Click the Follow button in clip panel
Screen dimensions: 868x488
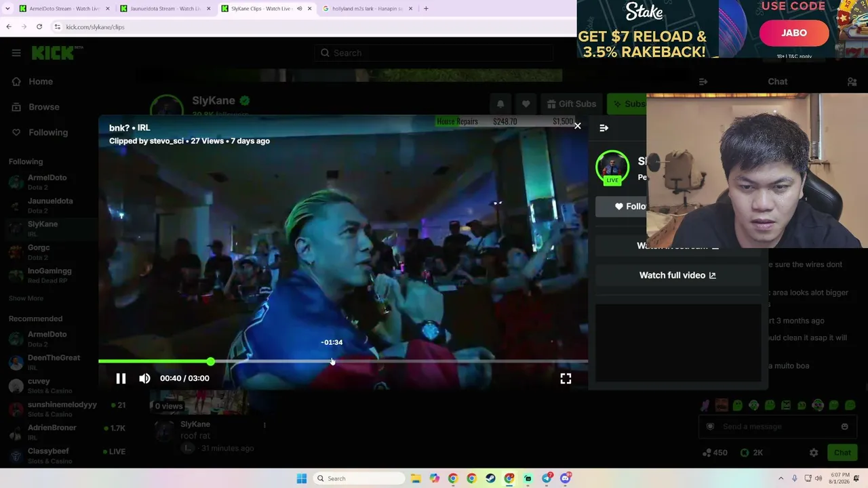[x=631, y=207]
